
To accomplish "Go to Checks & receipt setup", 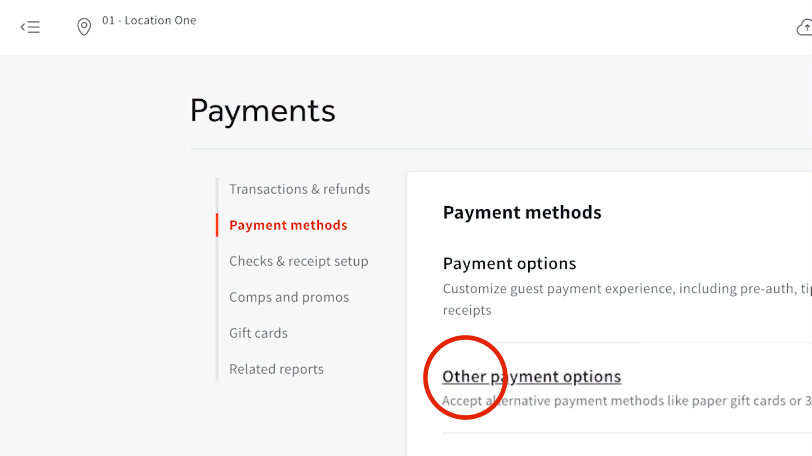I will tap(298, 261).
